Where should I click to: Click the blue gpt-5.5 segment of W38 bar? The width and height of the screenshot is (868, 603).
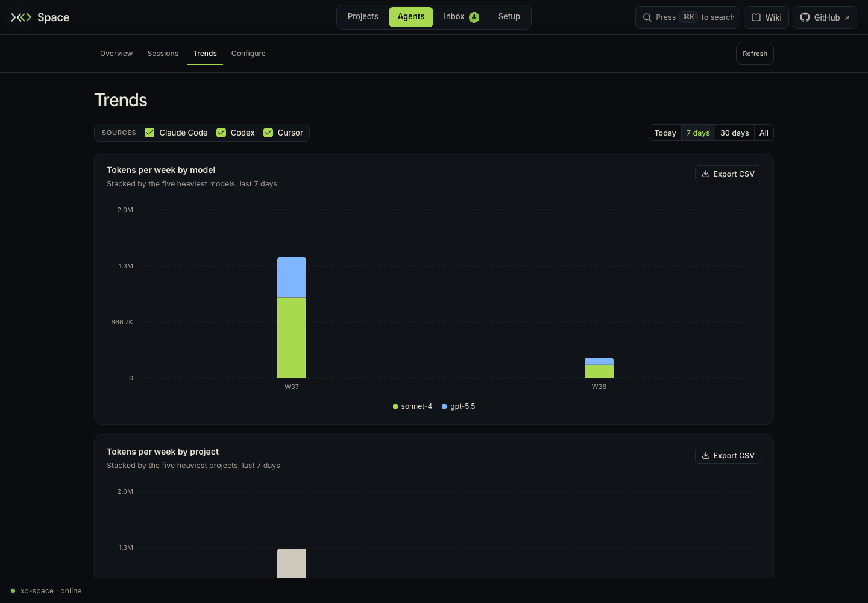click(599, 361)
